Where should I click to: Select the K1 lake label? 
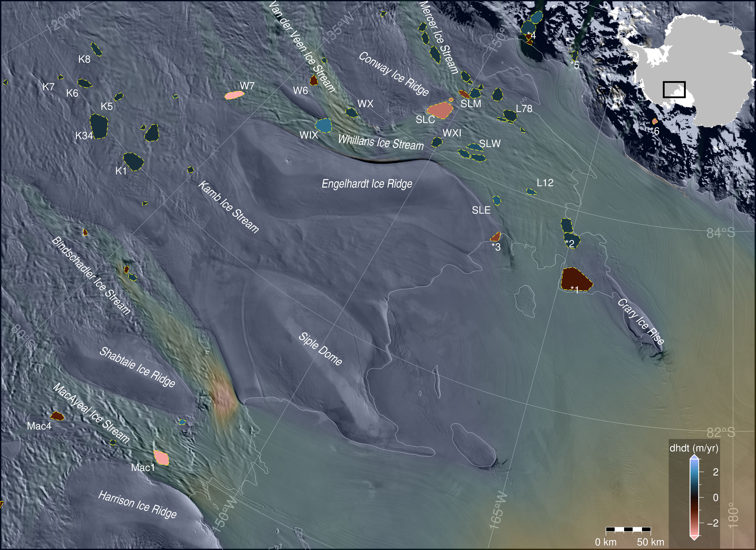click(121, 171)
